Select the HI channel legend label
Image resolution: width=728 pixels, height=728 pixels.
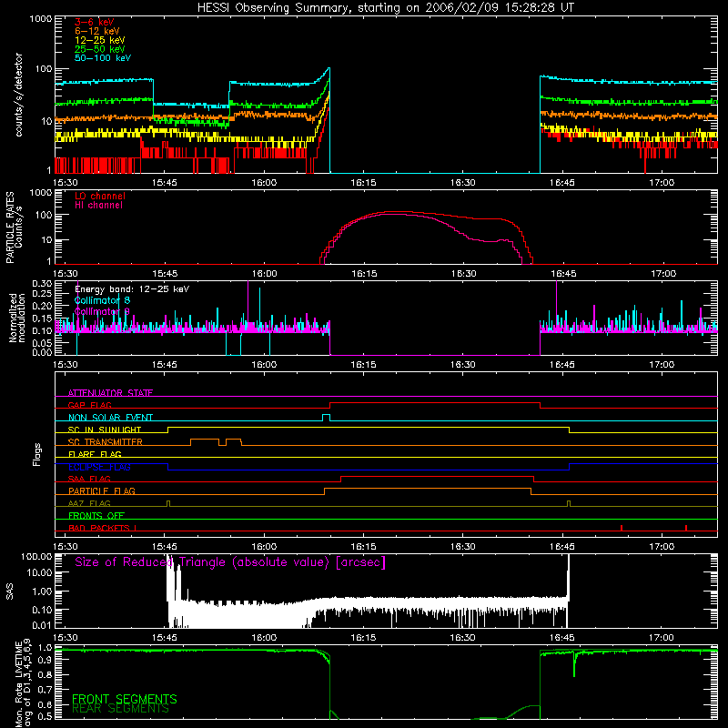[x=99, y=206]
